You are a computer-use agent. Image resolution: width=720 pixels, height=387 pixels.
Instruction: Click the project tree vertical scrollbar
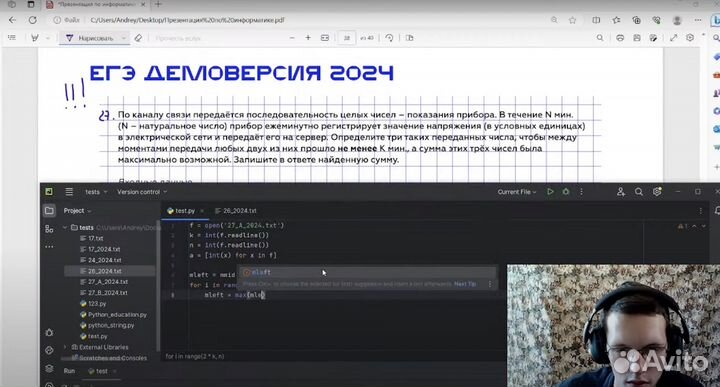point(158,285)
